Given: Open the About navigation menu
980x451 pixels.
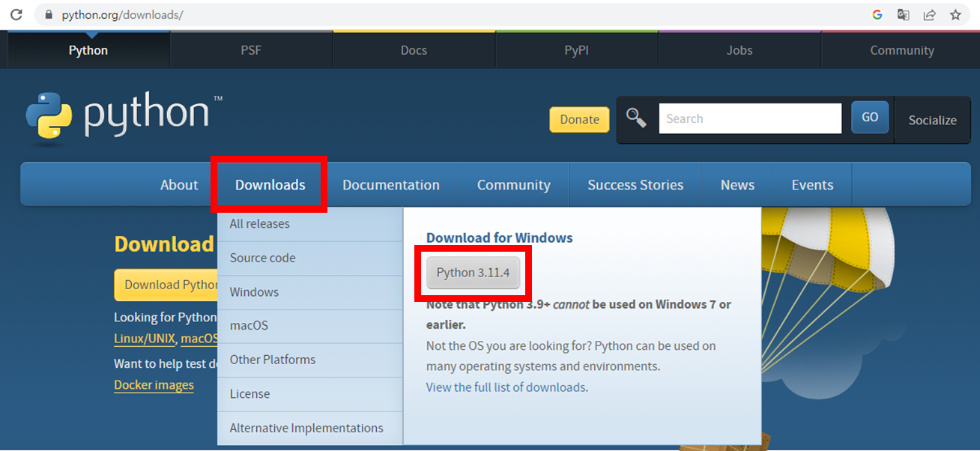Looking at the screenshot, I should click(179, 185).
